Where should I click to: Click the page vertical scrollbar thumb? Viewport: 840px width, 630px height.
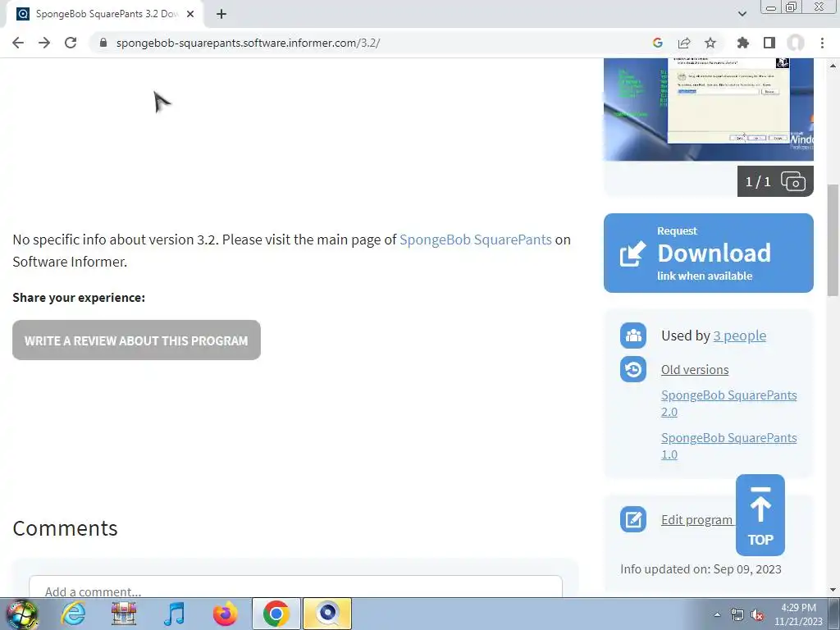click(833, 240)
